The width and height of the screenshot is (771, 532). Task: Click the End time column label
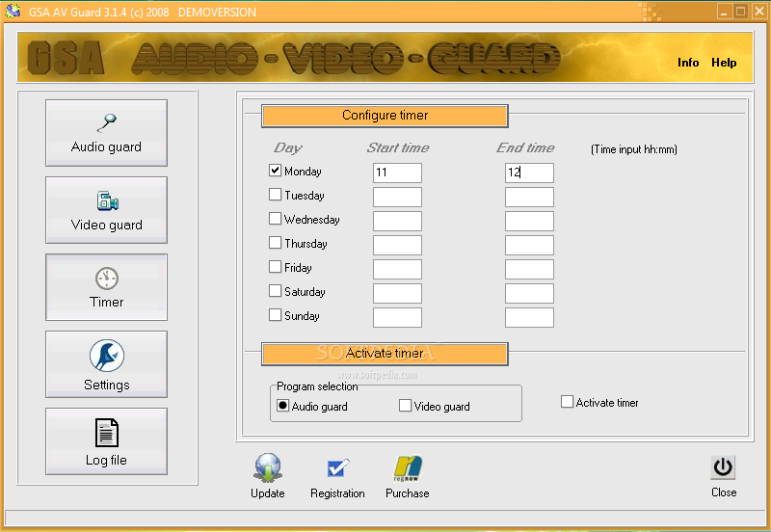pyautogui.click(x=525, y=147)
